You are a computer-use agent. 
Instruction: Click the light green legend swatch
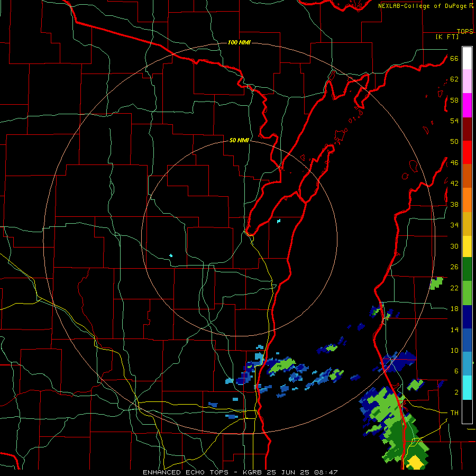467,293
